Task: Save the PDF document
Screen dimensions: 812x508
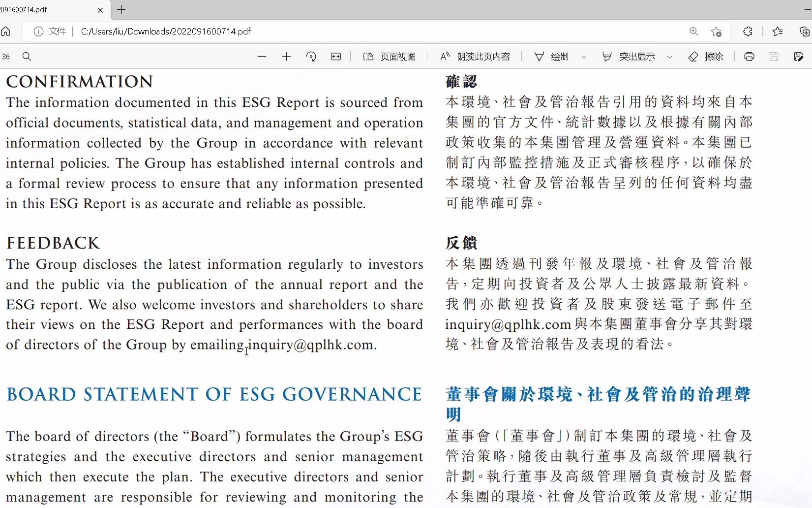Action: [774, 57]
